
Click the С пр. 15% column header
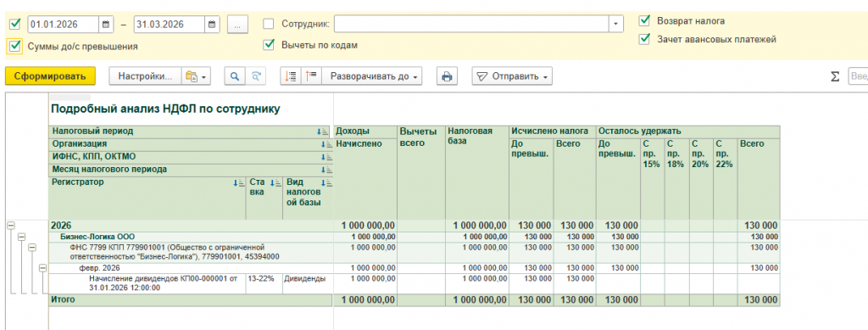(652, 178)
